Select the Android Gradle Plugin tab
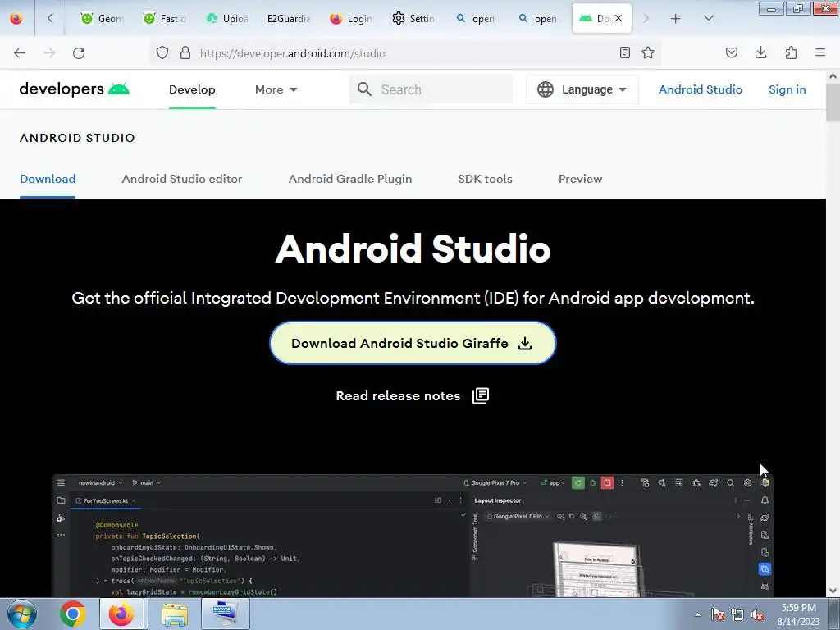 pos(350,179)
